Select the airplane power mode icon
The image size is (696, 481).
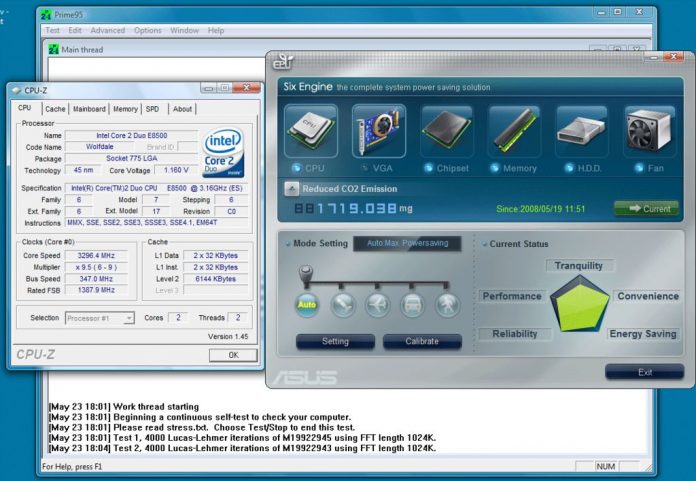(x=378, y=305)
